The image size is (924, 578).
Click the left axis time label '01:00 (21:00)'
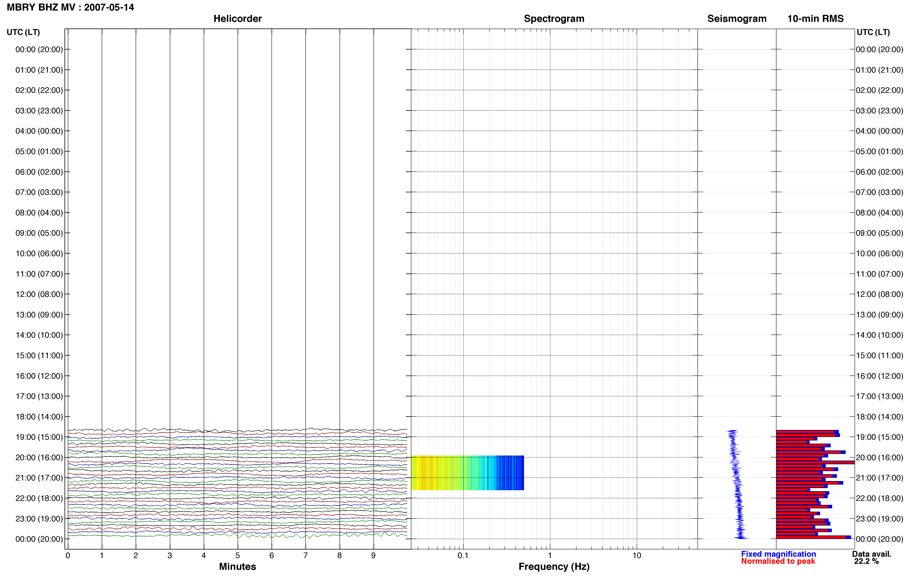pyautogui.click(x=39, y=70)
